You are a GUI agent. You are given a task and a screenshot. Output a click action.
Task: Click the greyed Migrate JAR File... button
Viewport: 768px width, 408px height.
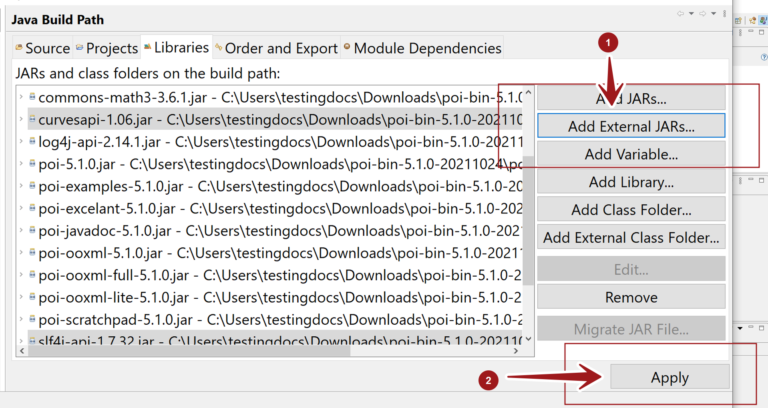tap(631, 329)
